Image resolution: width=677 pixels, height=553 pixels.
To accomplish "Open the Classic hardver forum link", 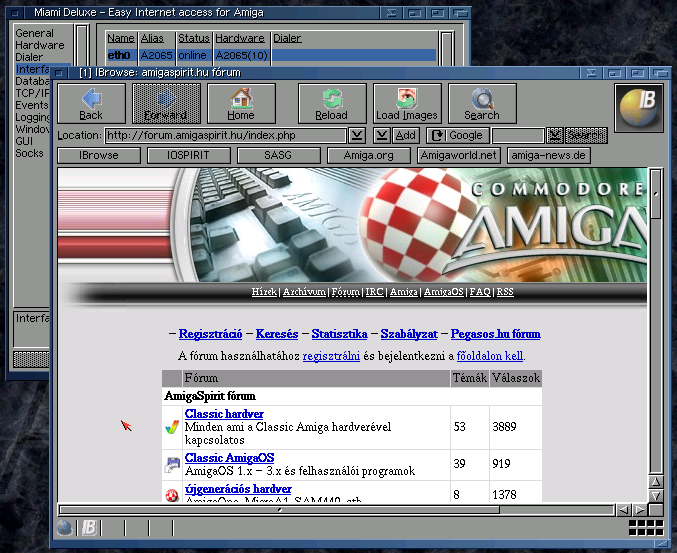I will [224, 413].
